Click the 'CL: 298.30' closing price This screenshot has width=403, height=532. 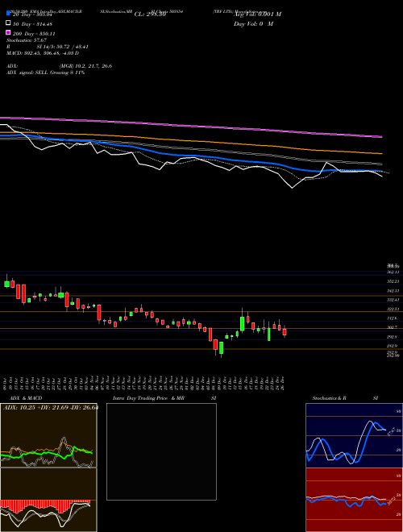click(x=150, y=15)
